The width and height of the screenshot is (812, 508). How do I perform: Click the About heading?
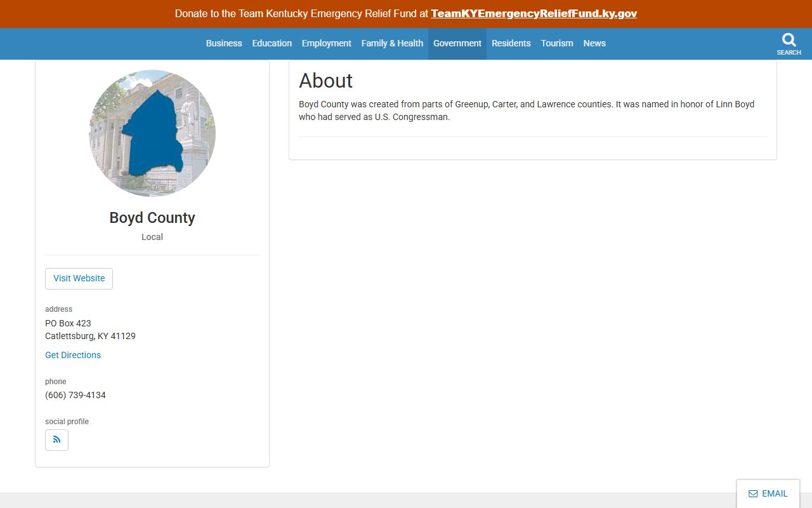[325, 81]
